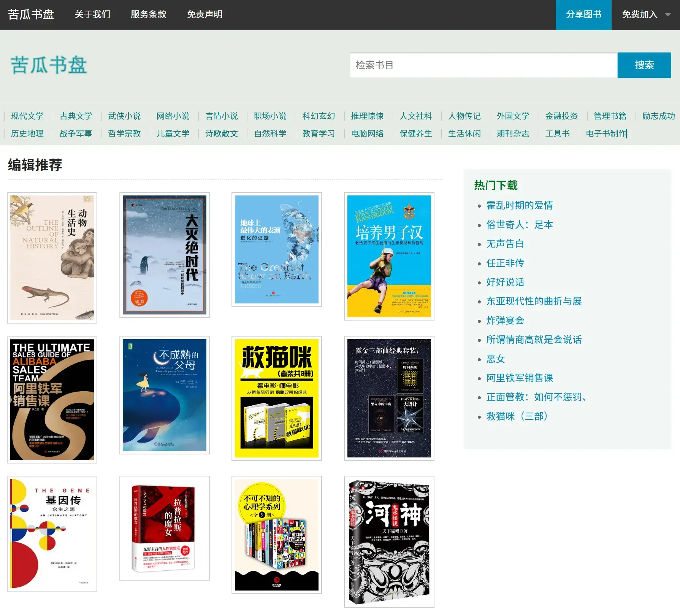Open the 大灭绝时代 book cover
This screenshot has width=680, height=616.
pyautogui.click(x=164, y=255)
